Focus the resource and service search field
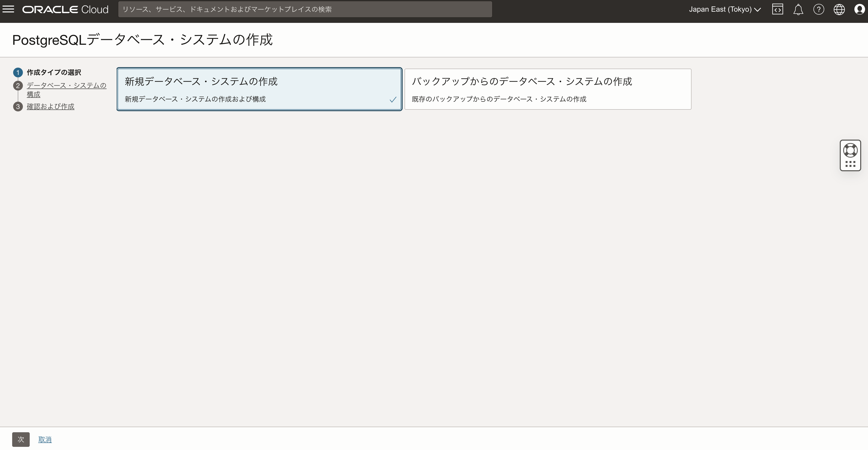The image size is (868, 450). pyautogui.click(x=305, y=9)
